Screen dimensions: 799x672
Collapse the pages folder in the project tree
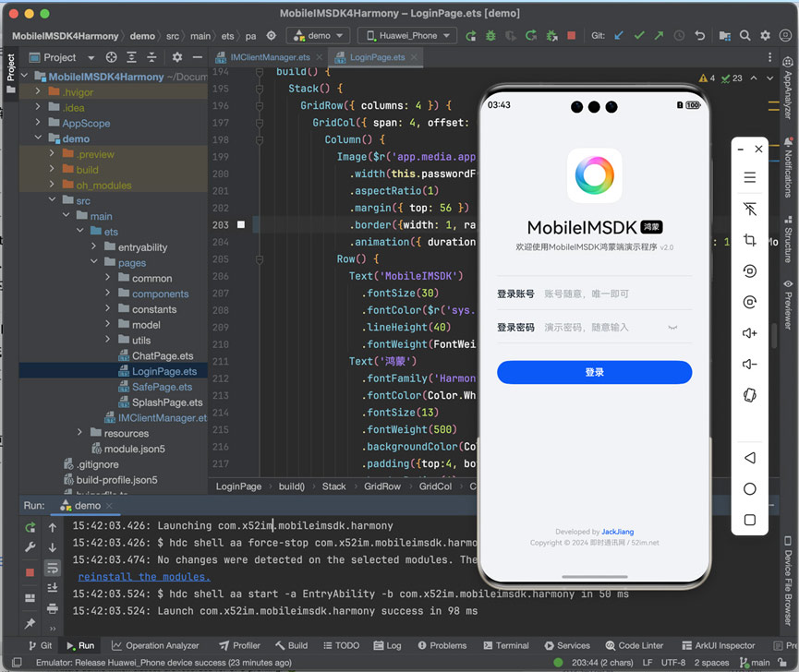pos(92,262)
